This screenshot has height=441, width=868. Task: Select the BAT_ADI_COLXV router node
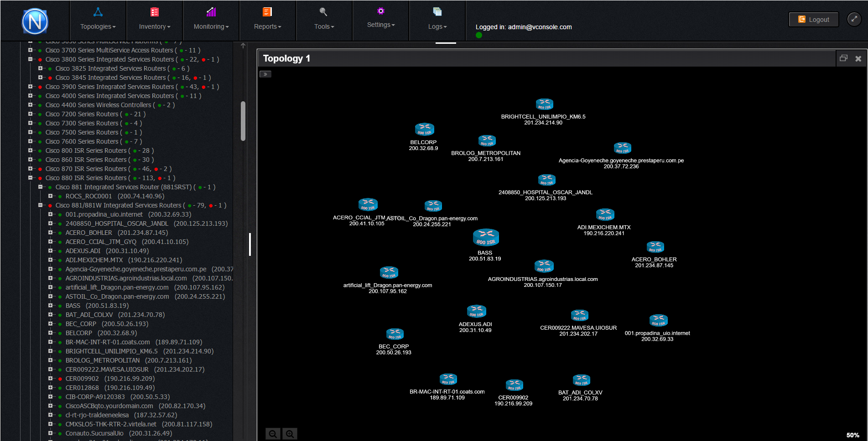[x=581, y=380]
